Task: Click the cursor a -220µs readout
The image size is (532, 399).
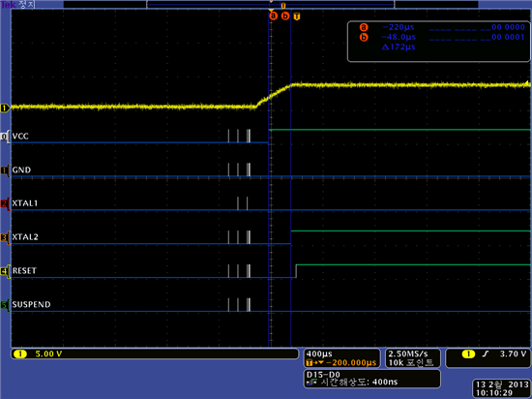Action: (399, 27)
